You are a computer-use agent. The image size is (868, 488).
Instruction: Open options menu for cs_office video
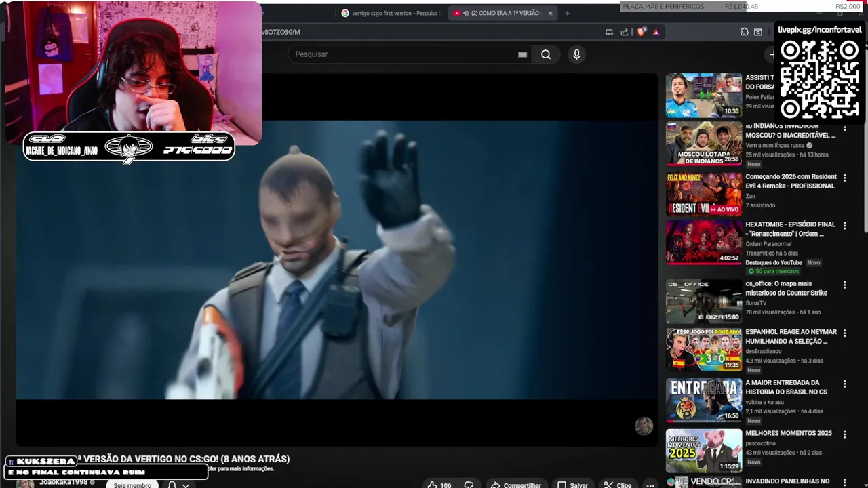[x=844, y=285]
